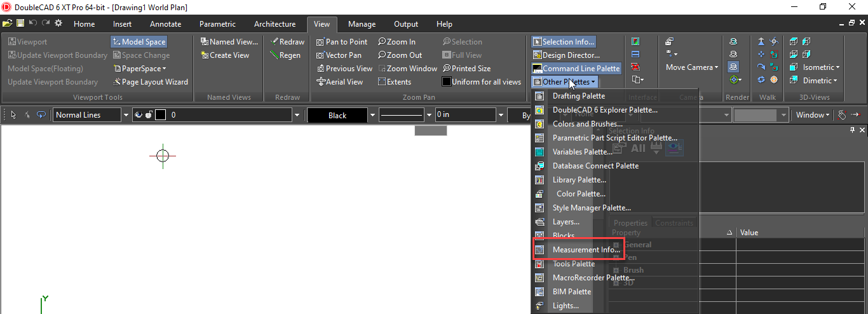Click the Printed Size button
Viewport: 868px width, 314px height.
pyautogui.click(x=466, y=69)
